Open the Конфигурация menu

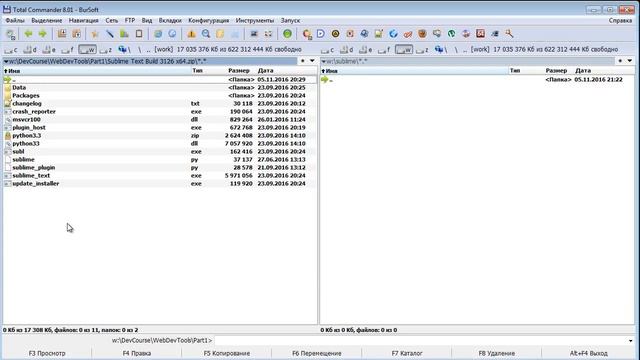click(209, 20)
